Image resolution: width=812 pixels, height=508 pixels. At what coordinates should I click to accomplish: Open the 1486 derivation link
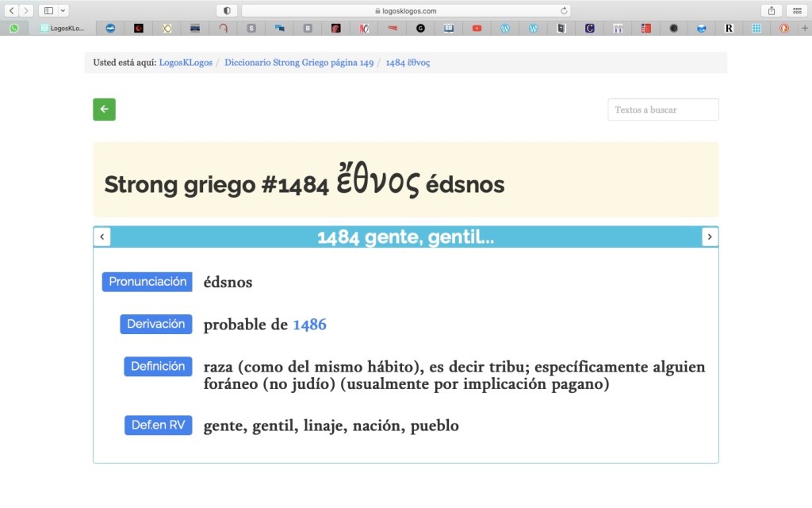(x=309, y=325)
